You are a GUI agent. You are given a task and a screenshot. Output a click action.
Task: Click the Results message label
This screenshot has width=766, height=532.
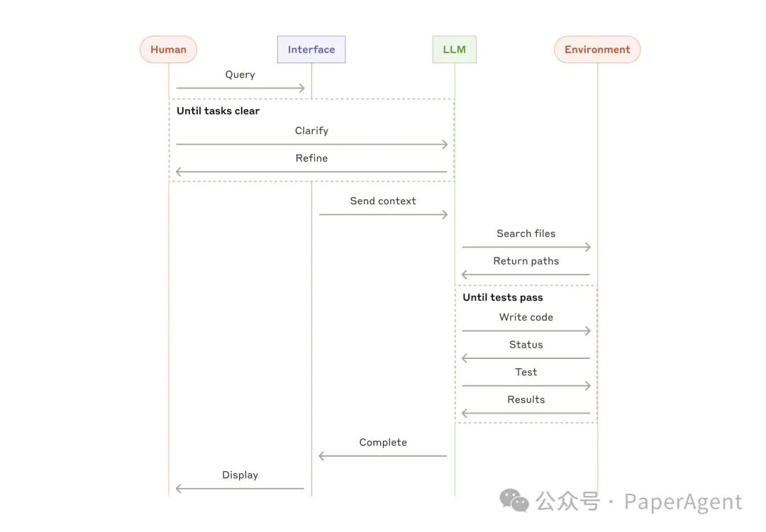[526, 399]
